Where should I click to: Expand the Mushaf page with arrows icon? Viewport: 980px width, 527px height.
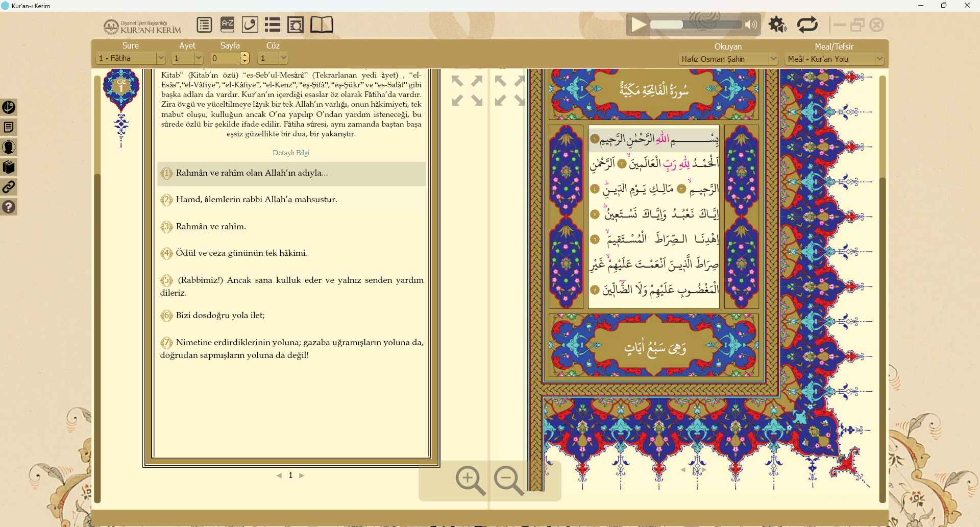pos(510,91)
